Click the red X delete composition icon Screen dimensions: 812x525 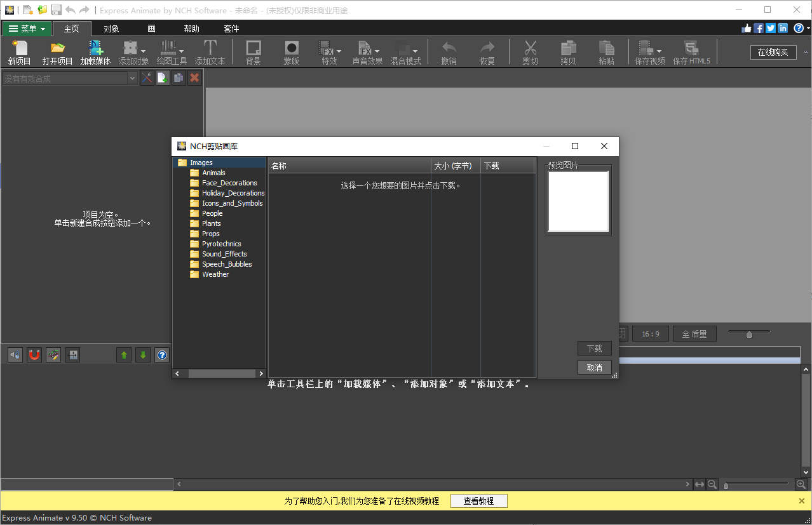pyautogui.click(x=194, y=78)
